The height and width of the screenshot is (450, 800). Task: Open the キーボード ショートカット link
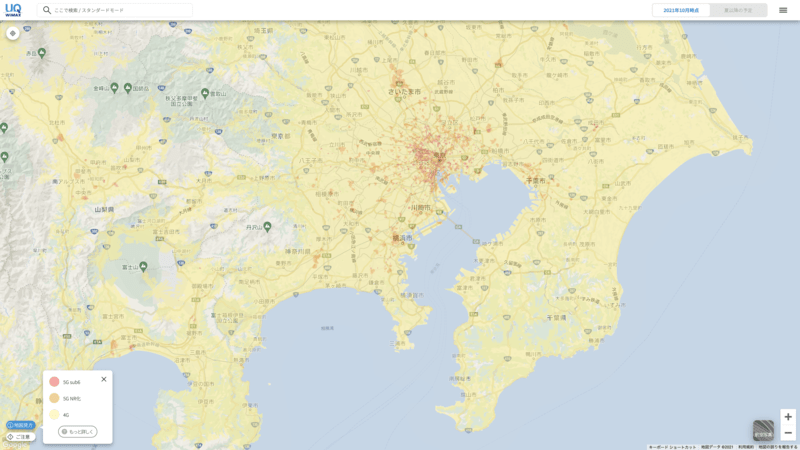pyautogui.click(x=672, y=447)
